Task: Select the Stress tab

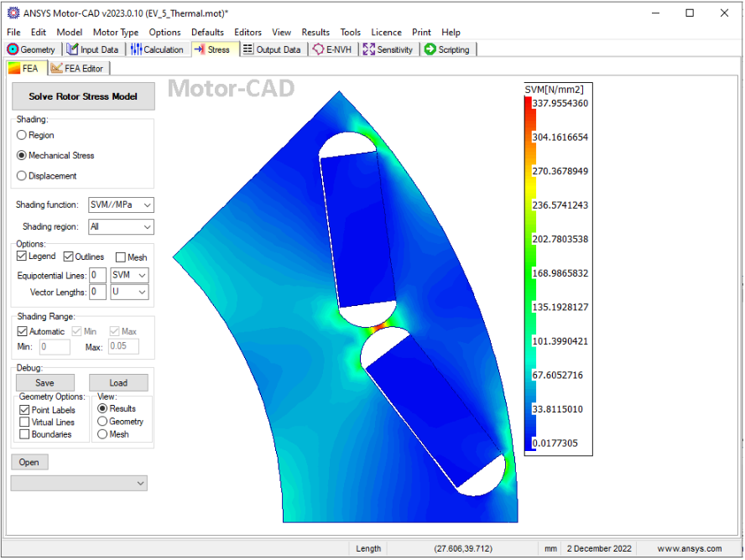Action: tap(212, 49)
